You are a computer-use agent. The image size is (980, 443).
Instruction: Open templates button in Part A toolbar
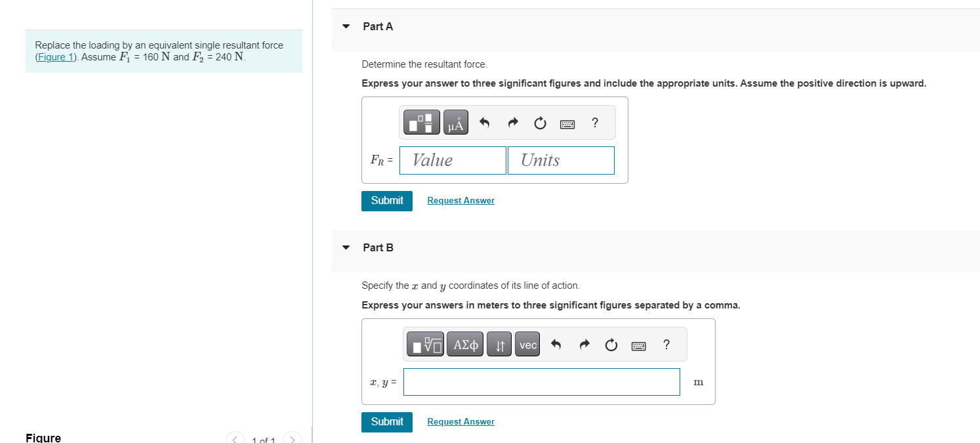[x=421, y=123]
